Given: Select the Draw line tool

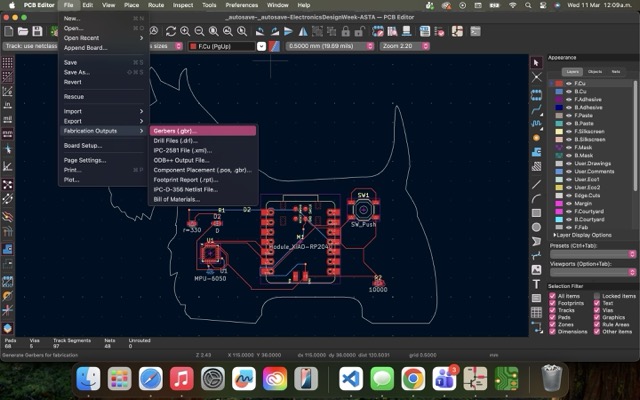Looking at the screenshot, I should (536, 184).
